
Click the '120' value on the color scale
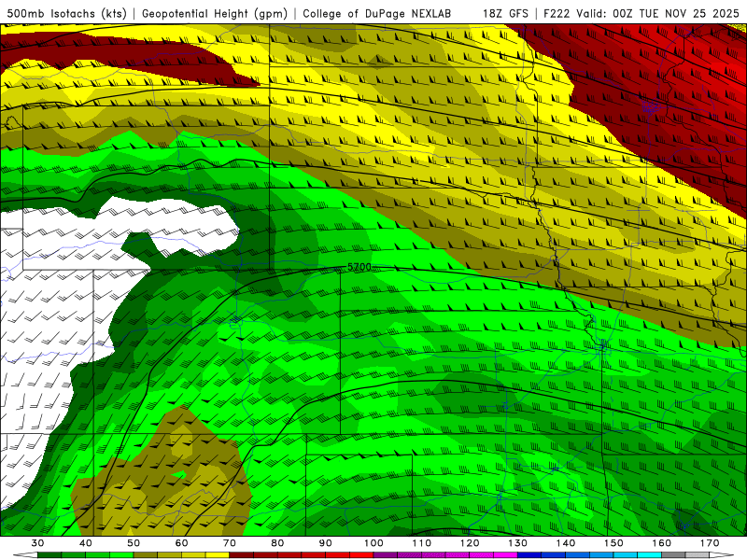pos(470,543)
